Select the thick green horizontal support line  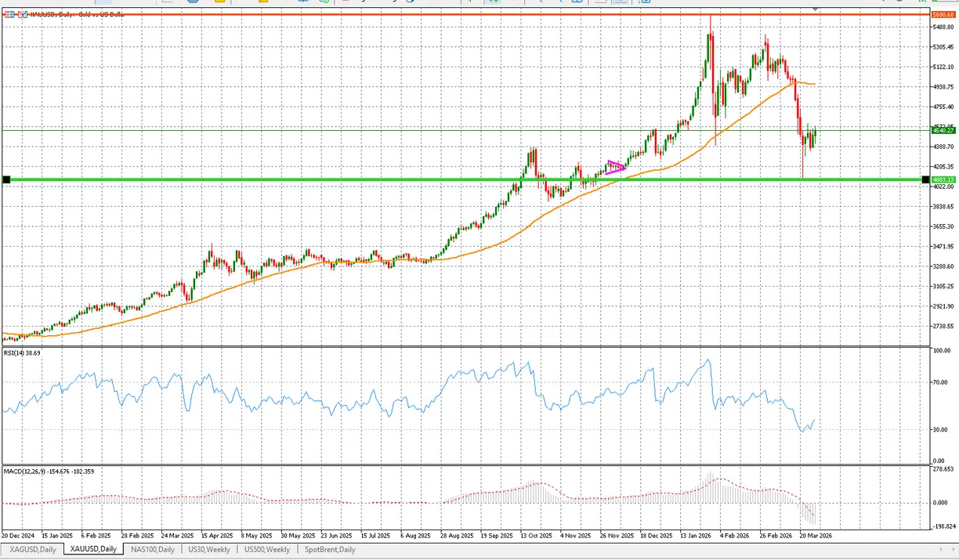(x=465, y=180)
